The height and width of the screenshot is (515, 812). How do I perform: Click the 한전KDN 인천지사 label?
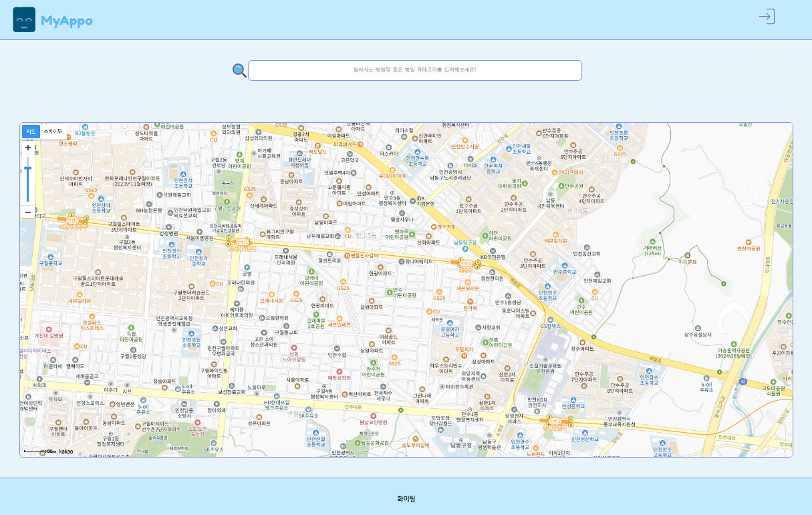point(537,402)
